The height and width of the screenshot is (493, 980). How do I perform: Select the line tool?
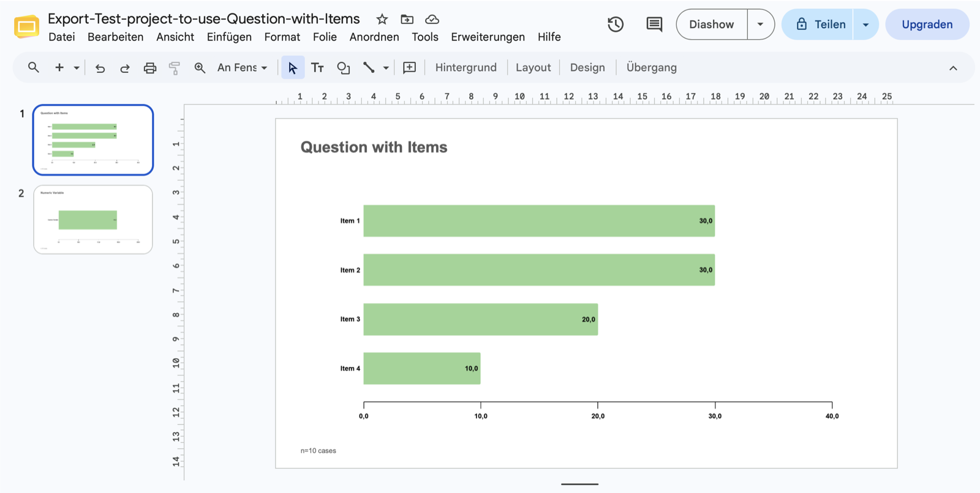pyautogui.click(x=369, y=68)
